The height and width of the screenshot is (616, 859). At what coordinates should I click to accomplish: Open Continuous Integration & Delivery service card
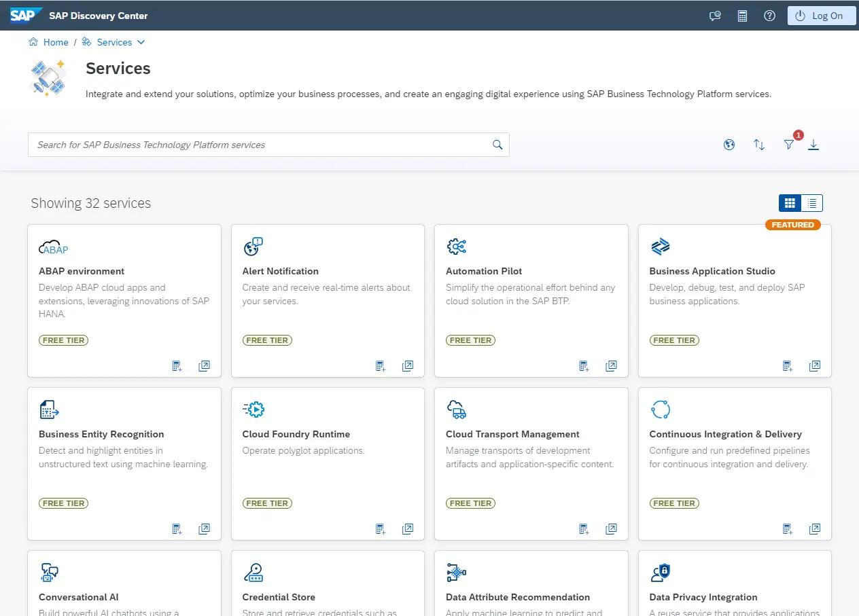[735, 464]
